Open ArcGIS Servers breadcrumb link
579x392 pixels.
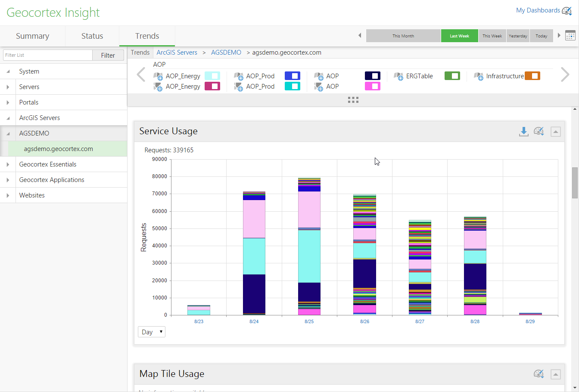177,52
